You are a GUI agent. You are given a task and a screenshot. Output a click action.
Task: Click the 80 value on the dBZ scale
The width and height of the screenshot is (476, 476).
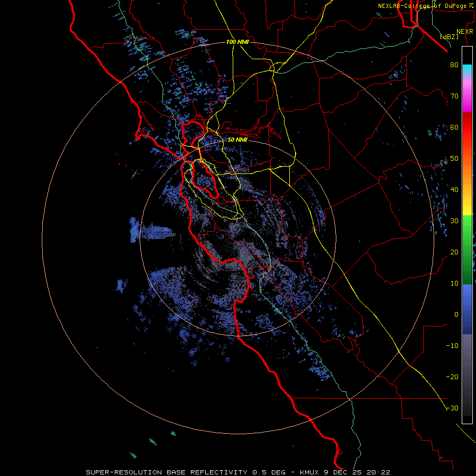(454, 65)
